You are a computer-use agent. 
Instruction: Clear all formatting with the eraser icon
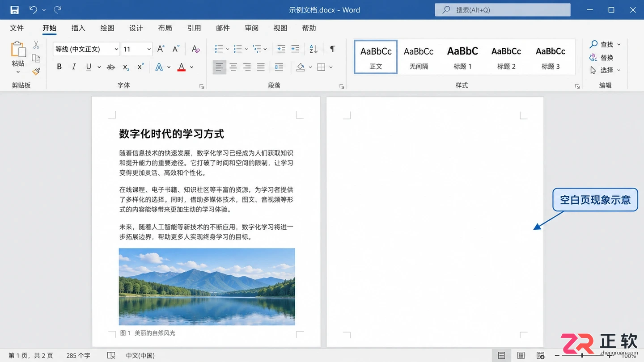coord(195,49)
